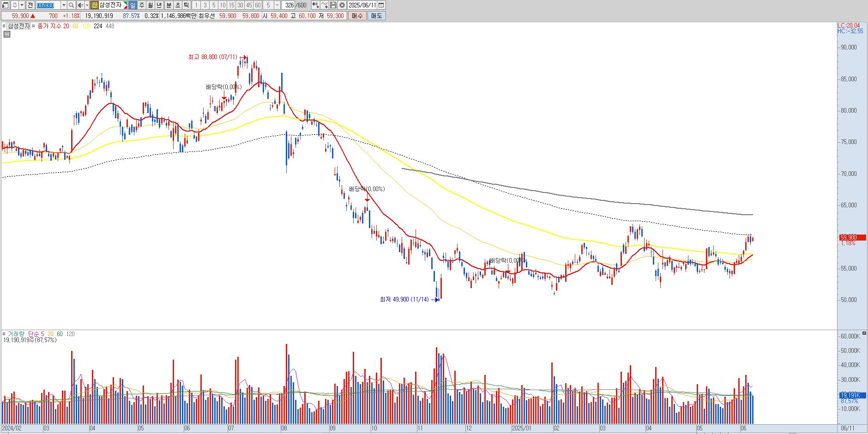Open chart settings gear icon

pyautogui.click(x=342, y=5)
